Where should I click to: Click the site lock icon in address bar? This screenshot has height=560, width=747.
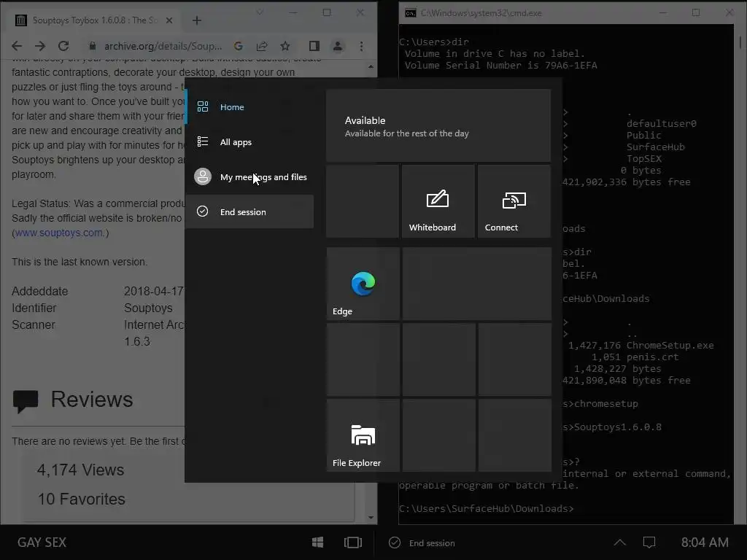pyautogui.click(x=93, y=46)
